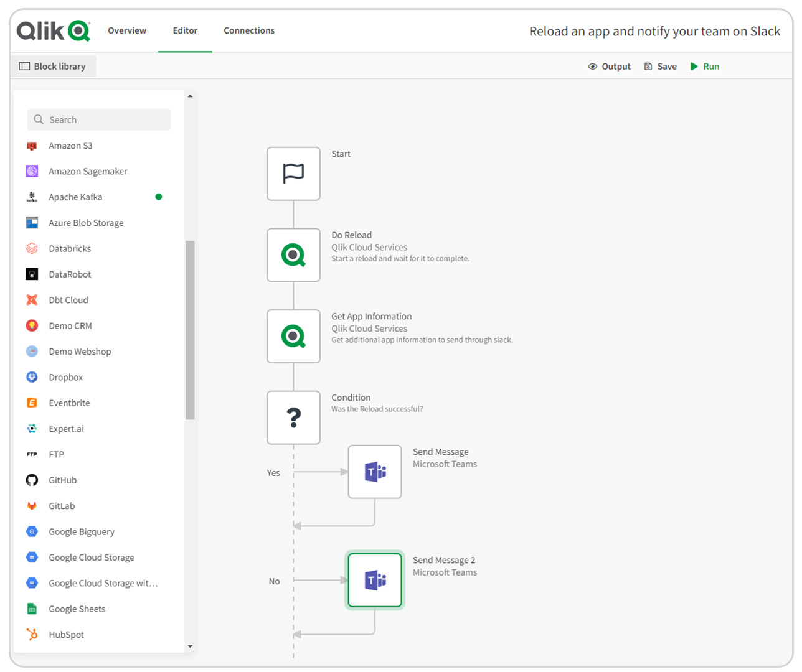This screenshot has height=672, width=802.
Task: Click the green dot beside Apache Kafka
Action: [x=159, y=197]
